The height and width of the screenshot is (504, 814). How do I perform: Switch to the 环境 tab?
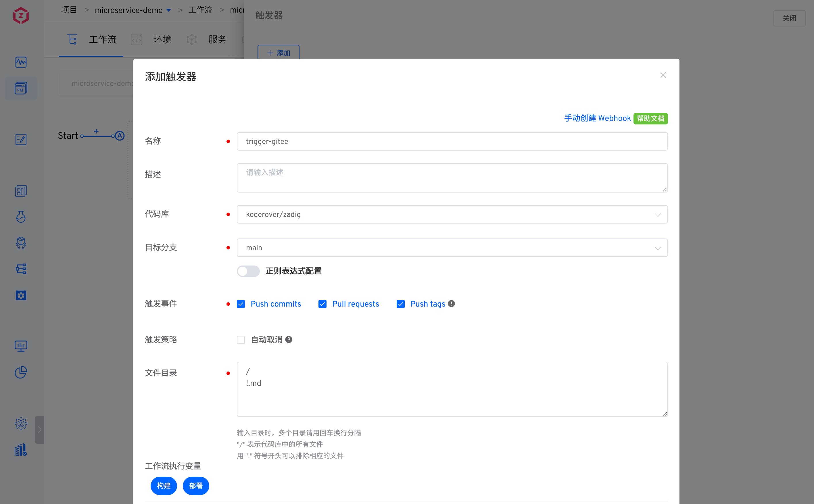pos(162,39)
